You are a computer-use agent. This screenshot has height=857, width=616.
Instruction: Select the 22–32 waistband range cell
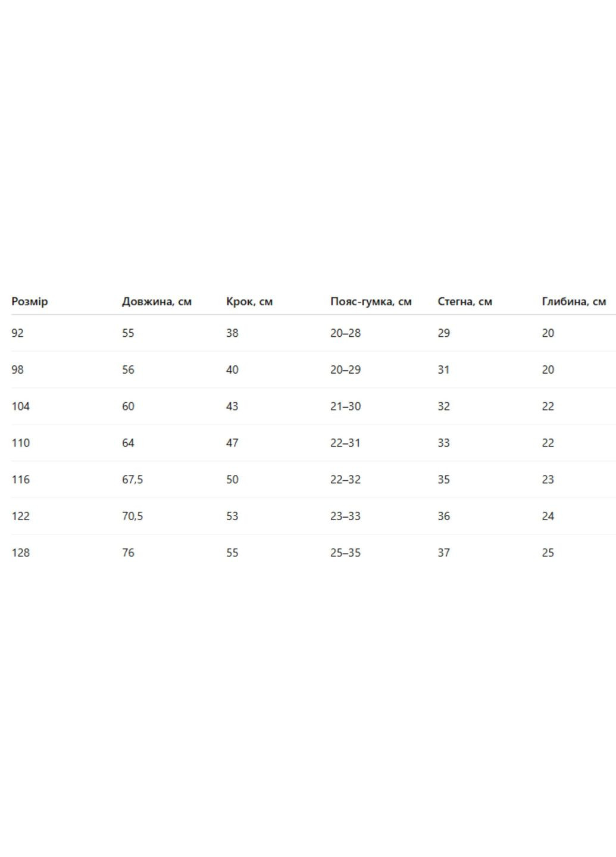pyautogui.click(x=346, y=480)
